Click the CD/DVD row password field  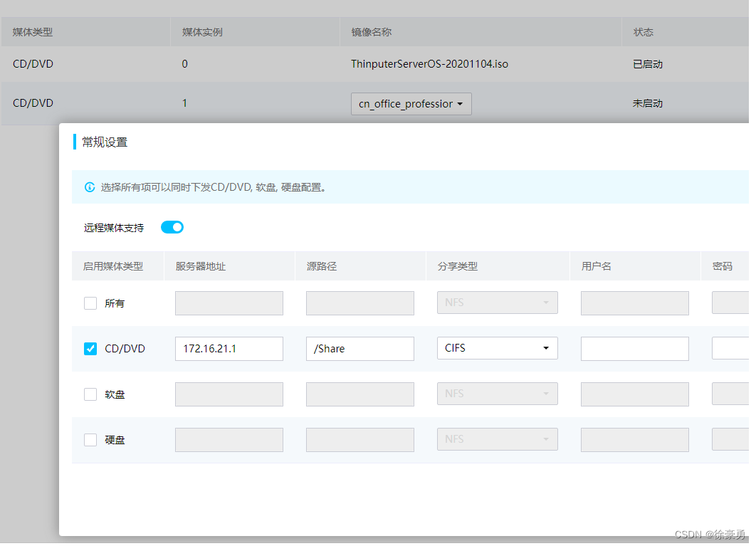coord(730,348)
